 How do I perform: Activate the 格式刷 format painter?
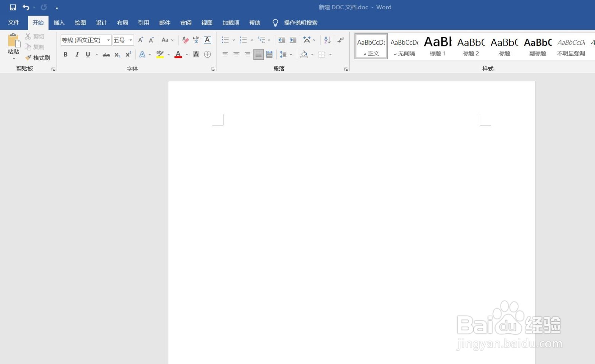point(38,58)
